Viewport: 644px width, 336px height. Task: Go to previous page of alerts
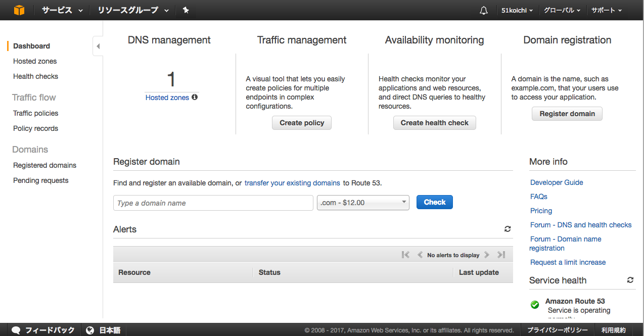(x=420, y=255)
